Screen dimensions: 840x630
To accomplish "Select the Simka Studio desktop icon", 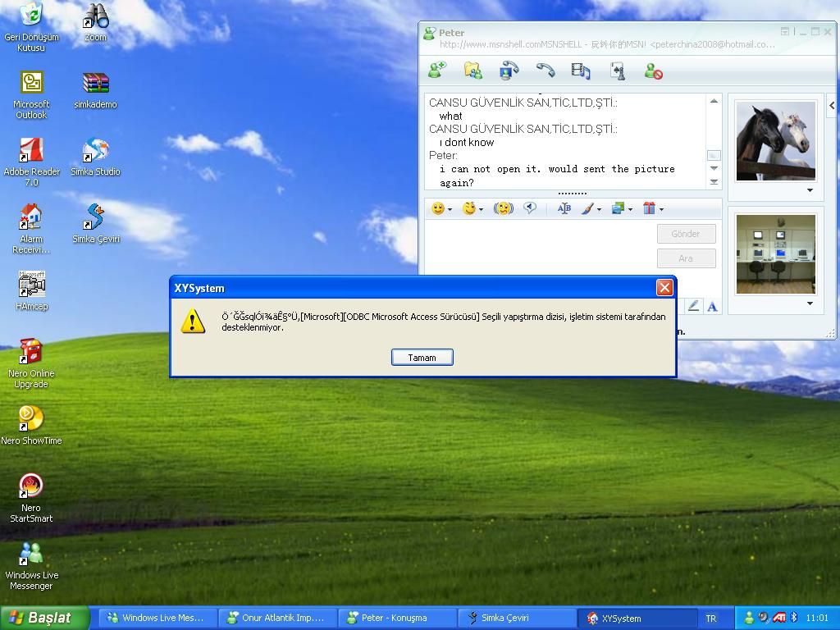I will (x=95, y=157).
